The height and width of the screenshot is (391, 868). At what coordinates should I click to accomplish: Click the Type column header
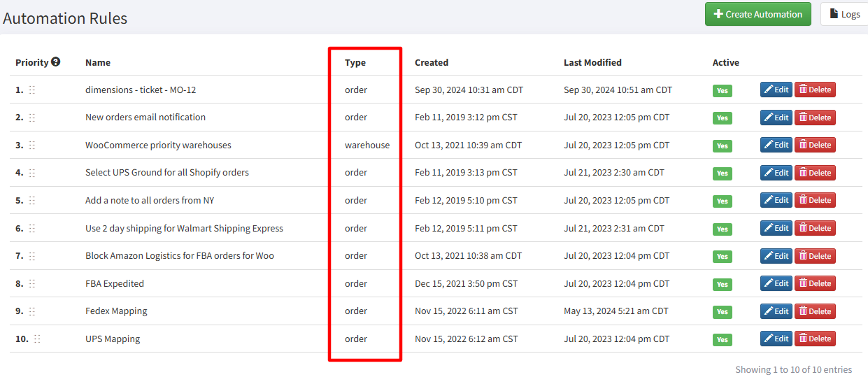[x=355, y=62]
